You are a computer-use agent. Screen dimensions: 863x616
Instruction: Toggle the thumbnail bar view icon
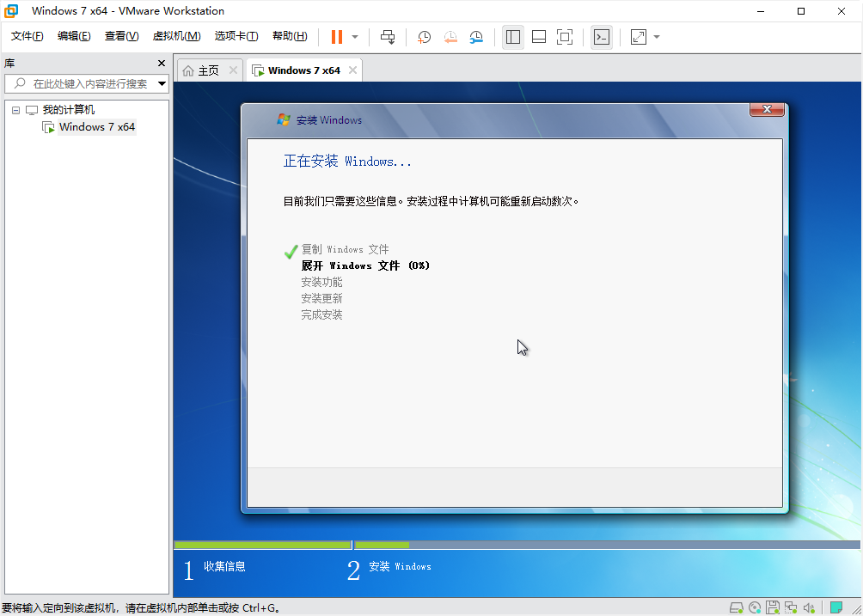coord(539,37)
